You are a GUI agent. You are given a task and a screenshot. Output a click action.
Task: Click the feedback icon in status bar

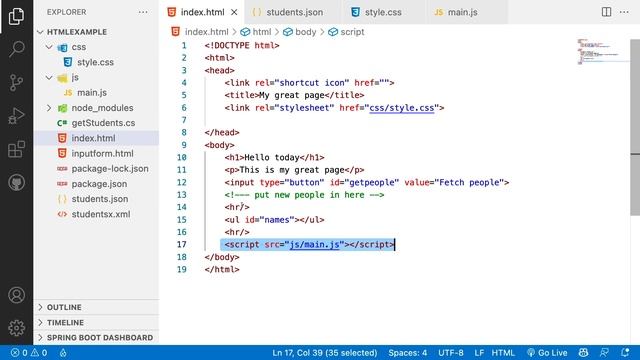[x=604, y=353]
